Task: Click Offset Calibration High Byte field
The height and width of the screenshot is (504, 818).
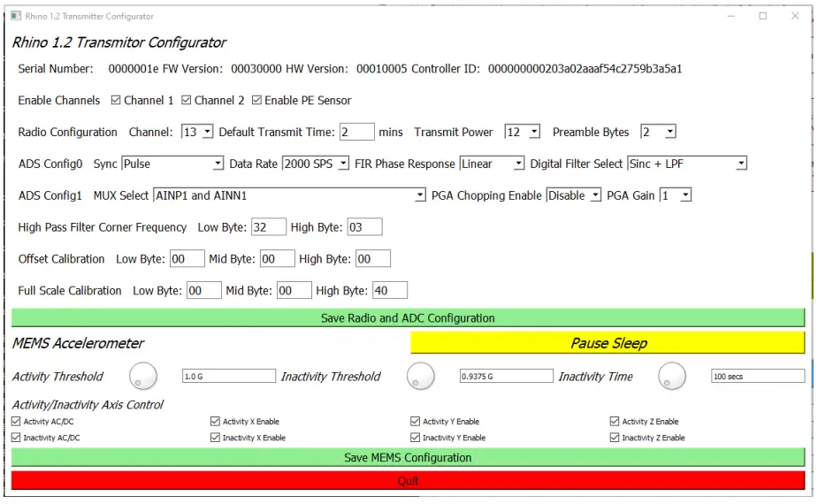Action: click(x=373, y=259)
